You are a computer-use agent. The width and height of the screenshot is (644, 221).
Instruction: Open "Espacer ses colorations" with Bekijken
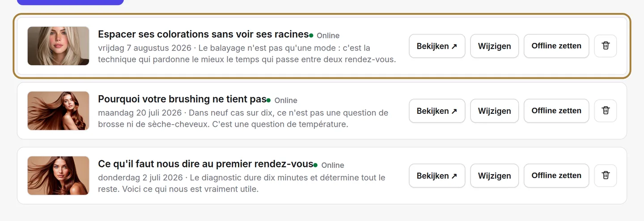(437, 46)
